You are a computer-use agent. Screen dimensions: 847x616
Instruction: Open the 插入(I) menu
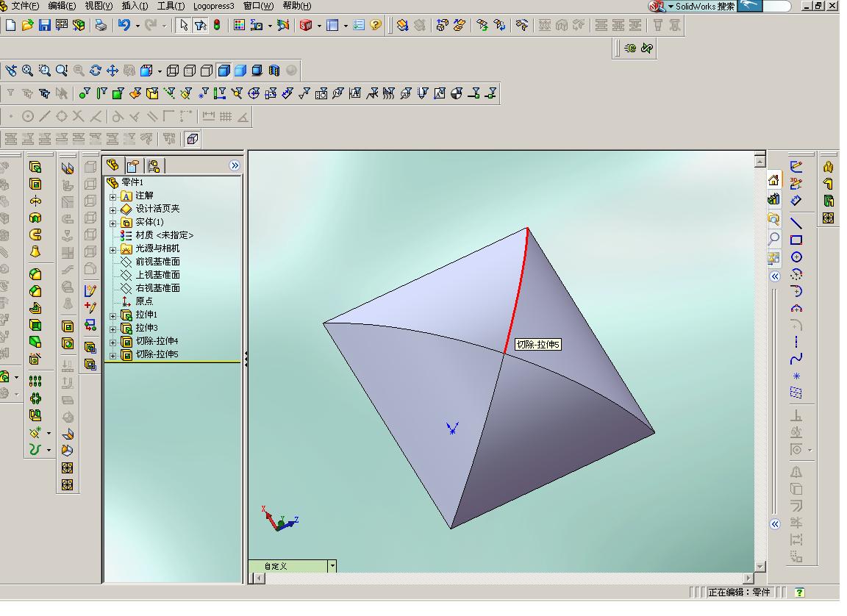135,6
